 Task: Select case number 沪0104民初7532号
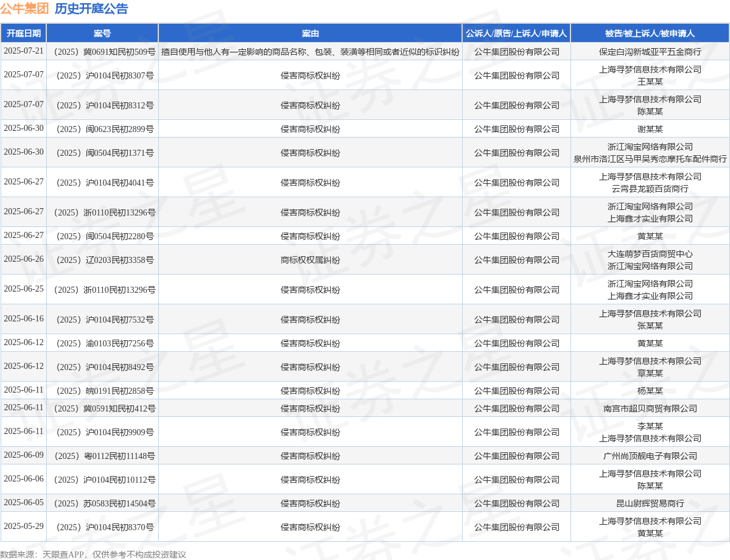[x=102, y=320]
